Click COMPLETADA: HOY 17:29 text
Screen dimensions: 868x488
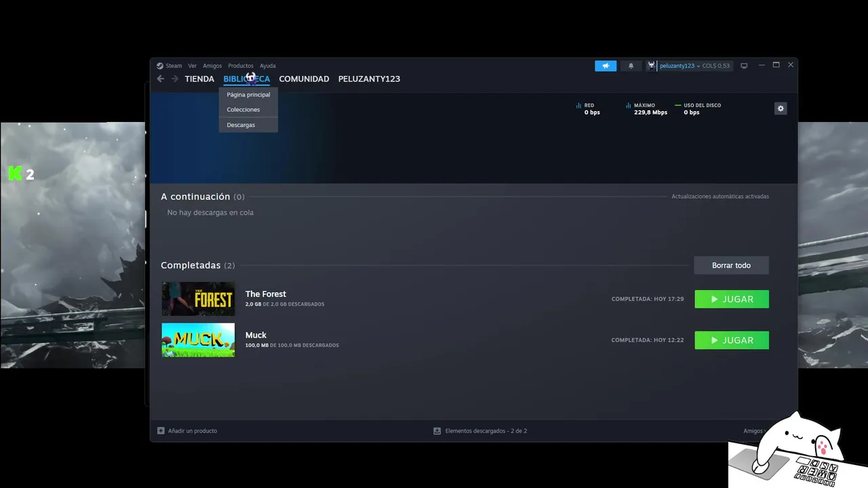[x=648, y=299]
